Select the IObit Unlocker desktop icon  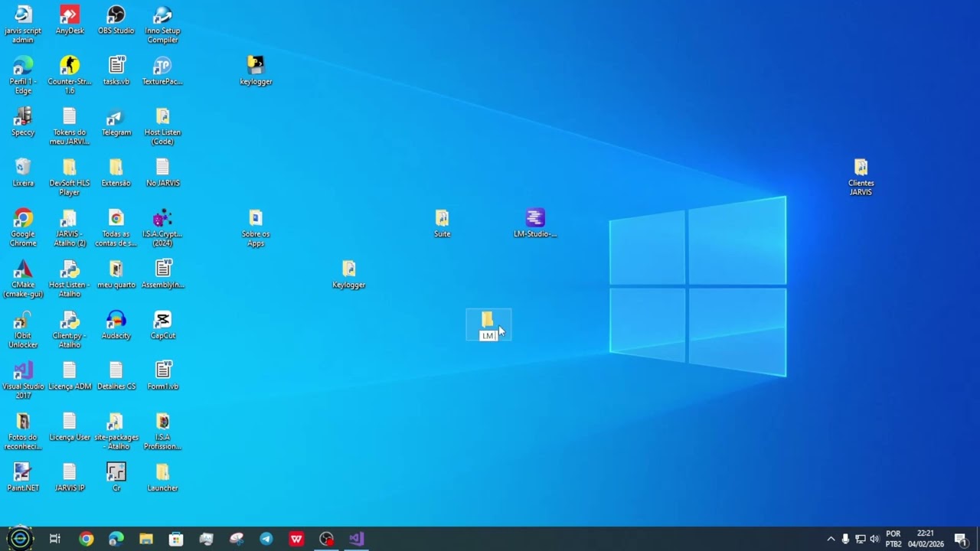click(x=23, y=329)
